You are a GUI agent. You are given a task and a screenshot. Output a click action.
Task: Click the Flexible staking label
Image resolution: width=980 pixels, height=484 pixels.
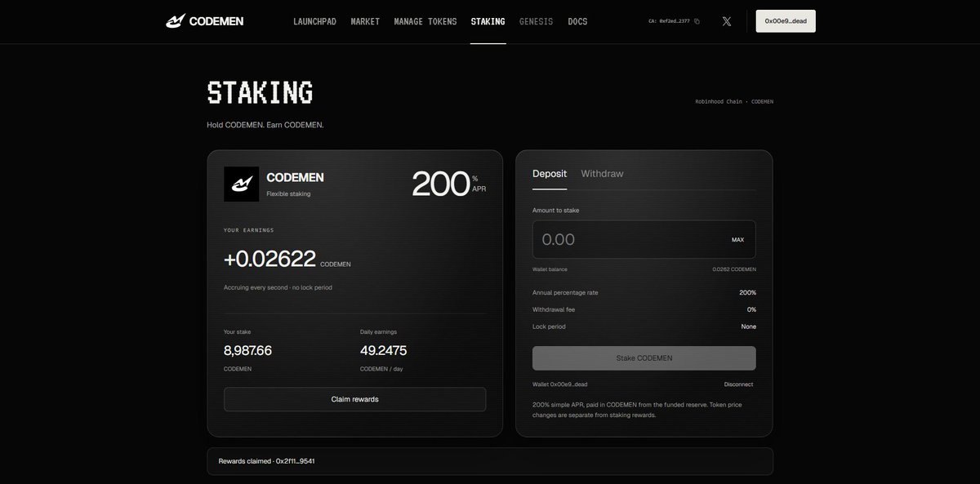[x=288, y=194]
